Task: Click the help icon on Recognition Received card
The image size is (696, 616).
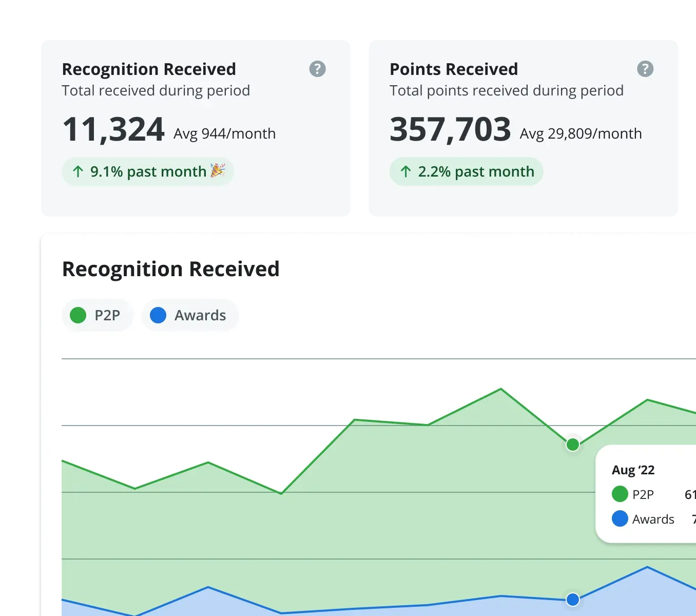Action: click(x=317, y=68)
